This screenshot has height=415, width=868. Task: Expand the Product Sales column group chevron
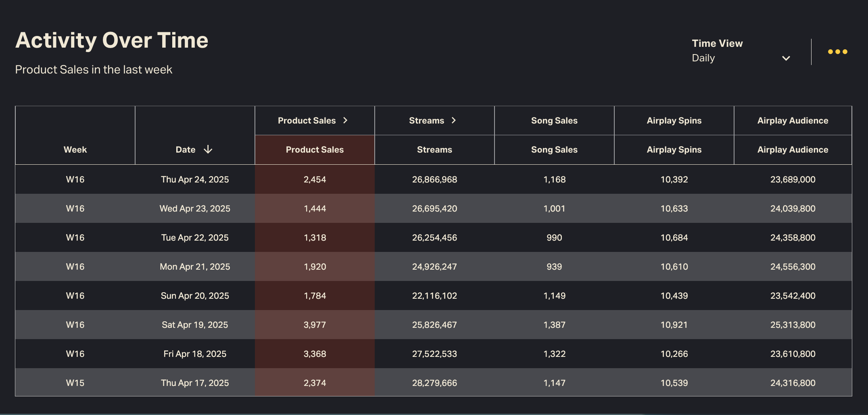(x=345, y=120)
